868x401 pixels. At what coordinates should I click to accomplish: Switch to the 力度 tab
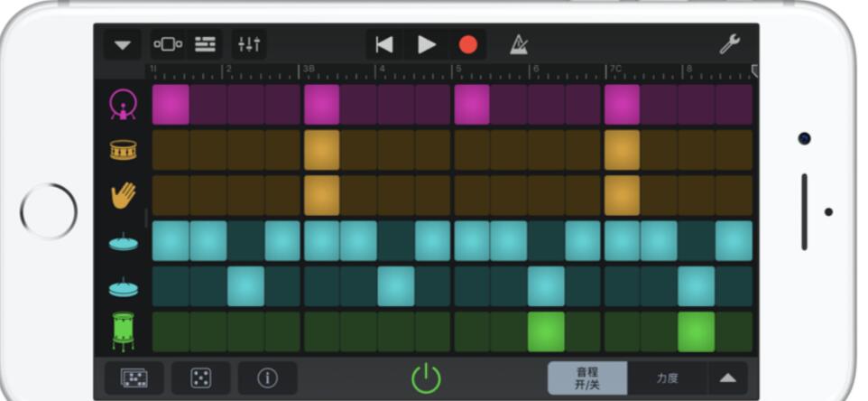pos(668,378)
